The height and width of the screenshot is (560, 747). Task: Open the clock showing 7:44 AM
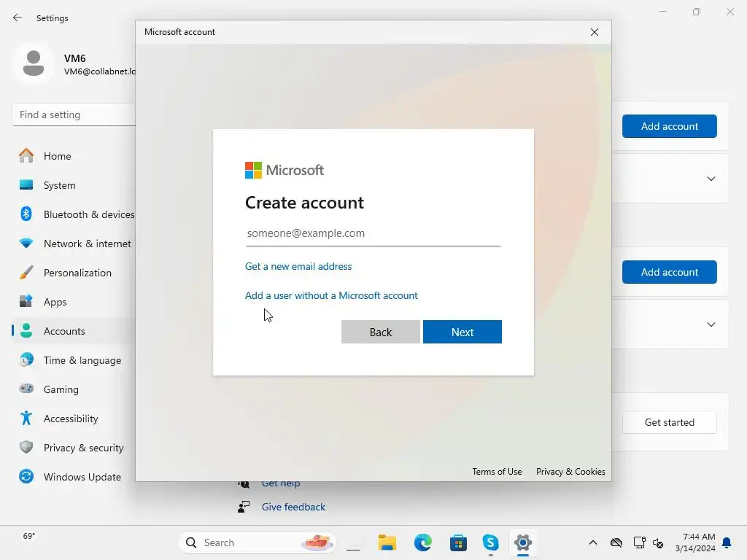coord(695,542)
